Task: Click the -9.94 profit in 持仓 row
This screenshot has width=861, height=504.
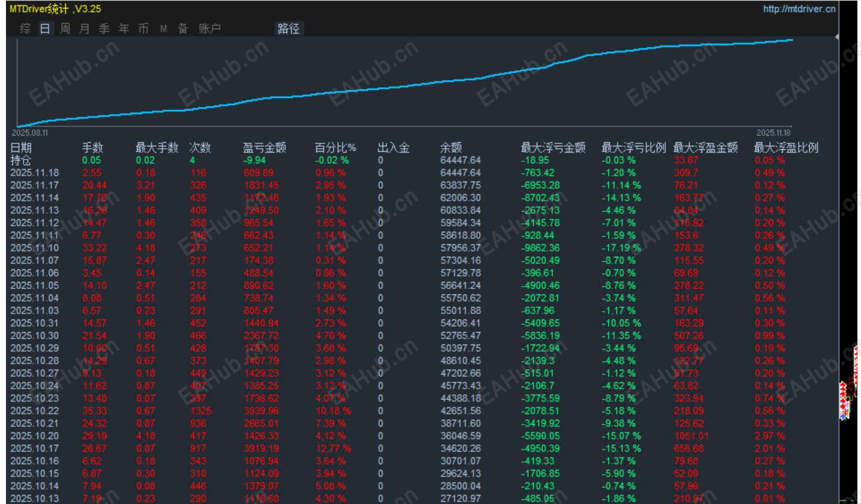Action: (x=255, y=160)
